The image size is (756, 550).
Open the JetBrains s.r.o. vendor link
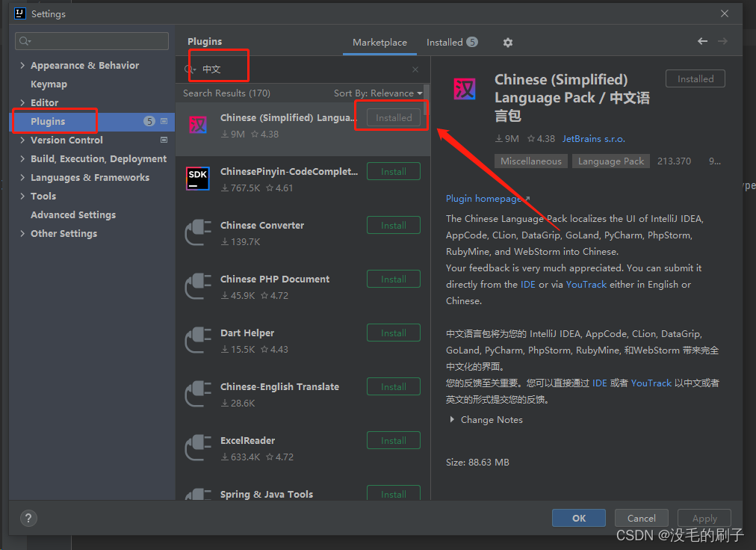[593, 139]
